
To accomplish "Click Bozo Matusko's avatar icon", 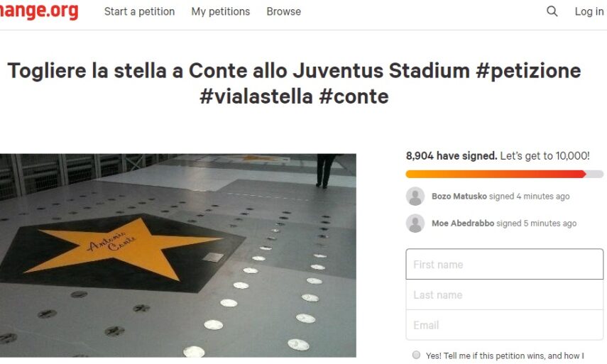I will tap(415, 197).
